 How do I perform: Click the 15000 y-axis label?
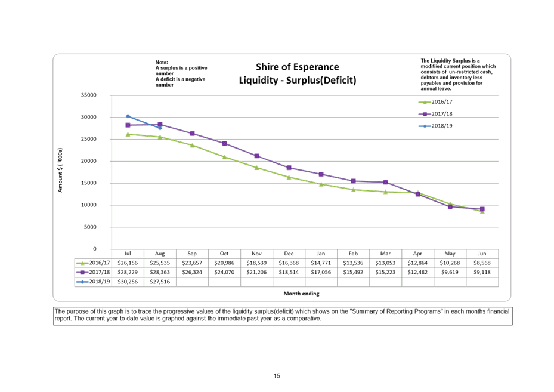[89, 183]
